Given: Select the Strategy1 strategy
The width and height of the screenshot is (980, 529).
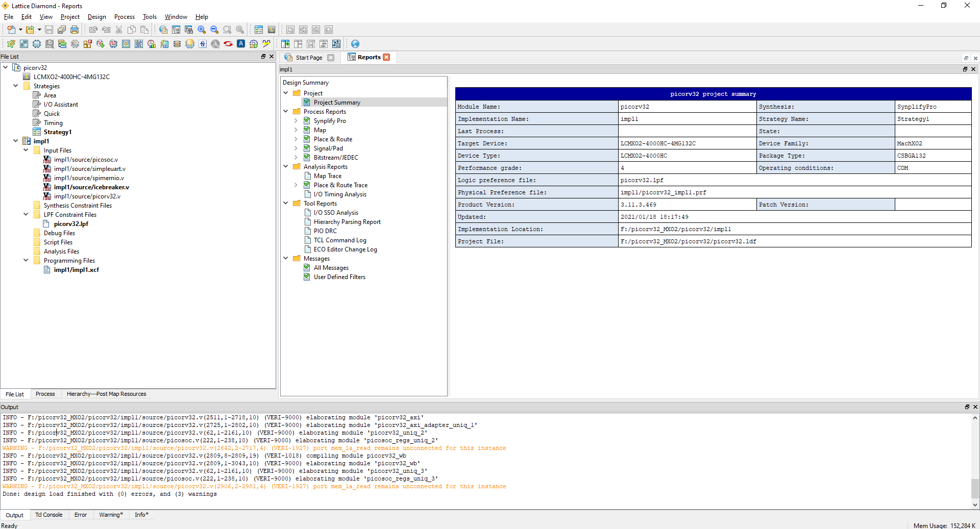Looking at the screenshot, I should coord(58,132).
